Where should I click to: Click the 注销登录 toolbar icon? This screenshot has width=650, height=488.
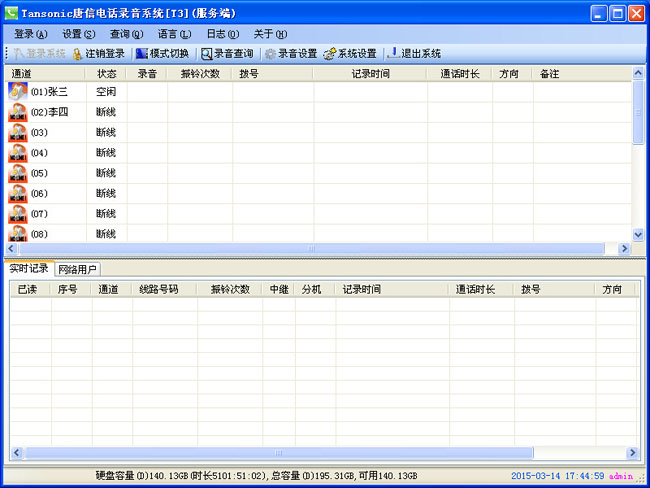(x=78, y=53)
